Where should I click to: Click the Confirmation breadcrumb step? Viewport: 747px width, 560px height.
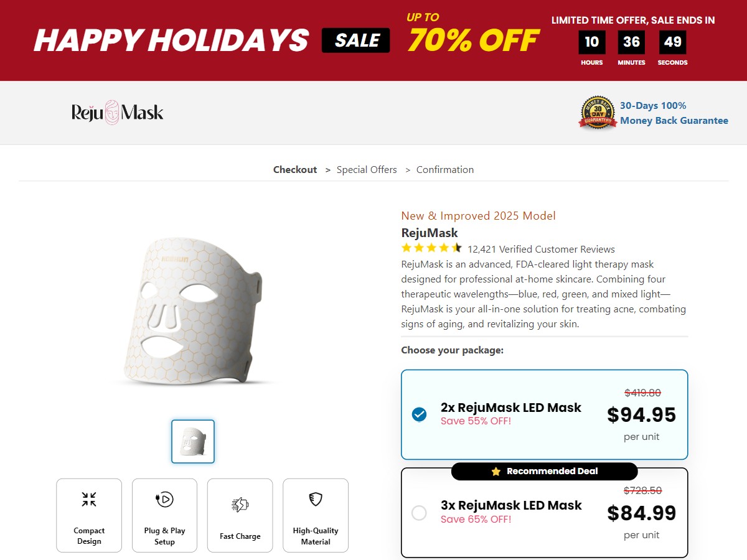point(444,169)
